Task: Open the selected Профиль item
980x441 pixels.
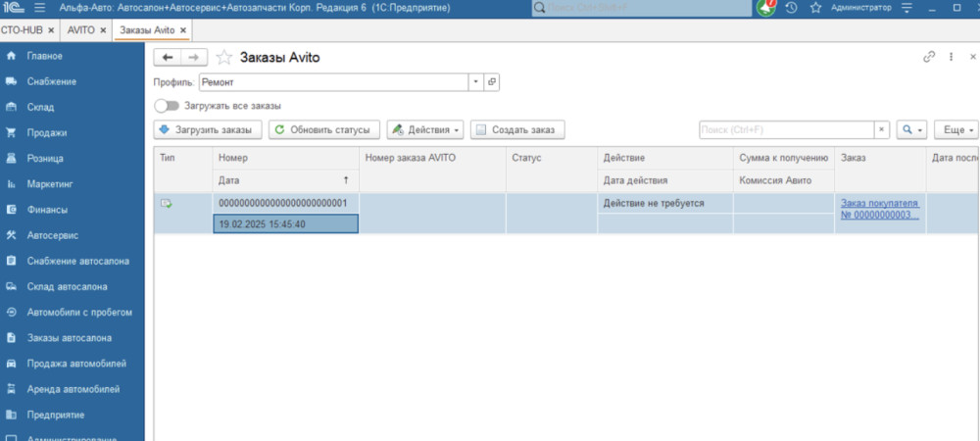Action: [x=492, y=81]
